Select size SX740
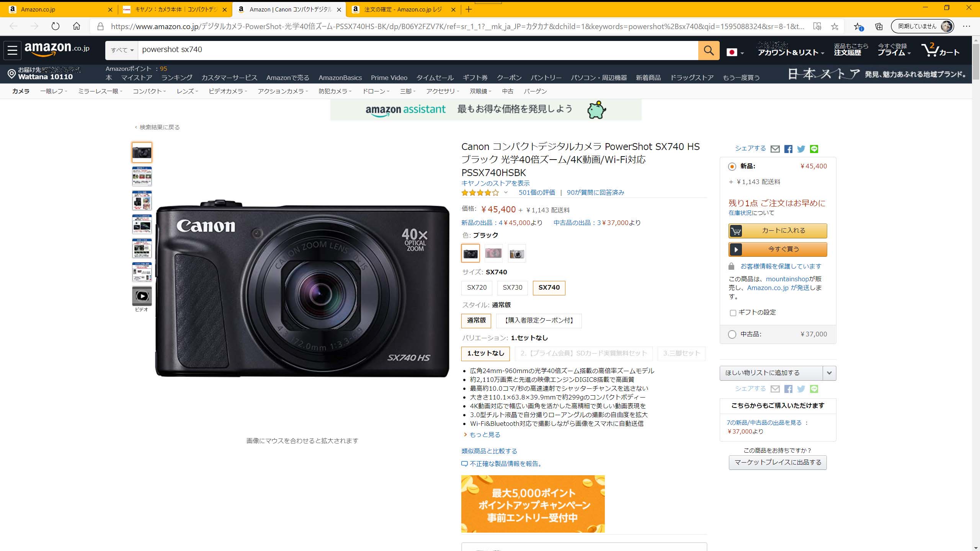 click(549, 288)
